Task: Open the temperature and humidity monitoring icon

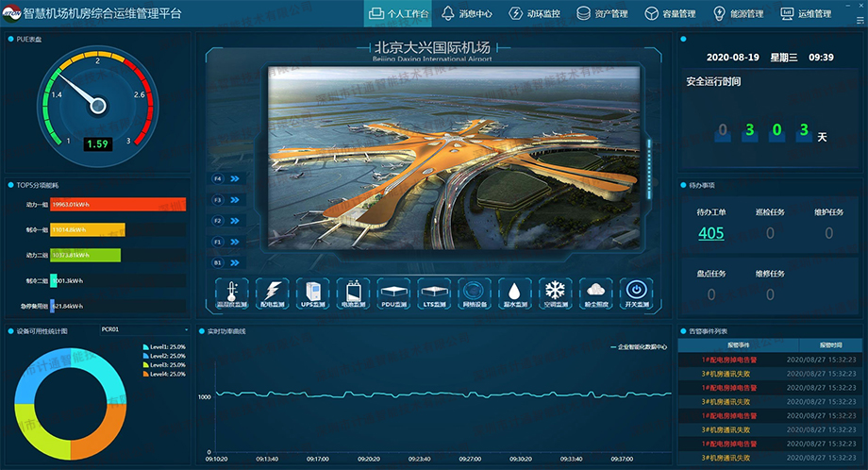Action: [231, 293]
